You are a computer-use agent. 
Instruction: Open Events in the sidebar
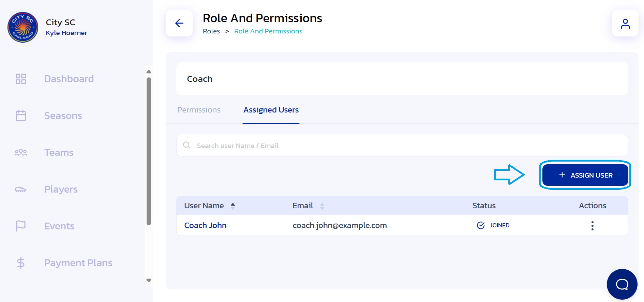[59, 226]
